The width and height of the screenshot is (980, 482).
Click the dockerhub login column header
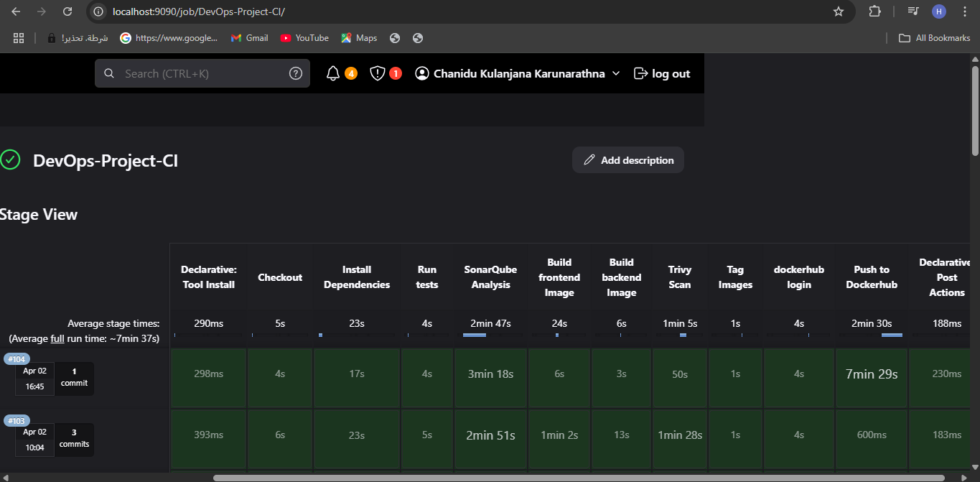coord(799,277)
